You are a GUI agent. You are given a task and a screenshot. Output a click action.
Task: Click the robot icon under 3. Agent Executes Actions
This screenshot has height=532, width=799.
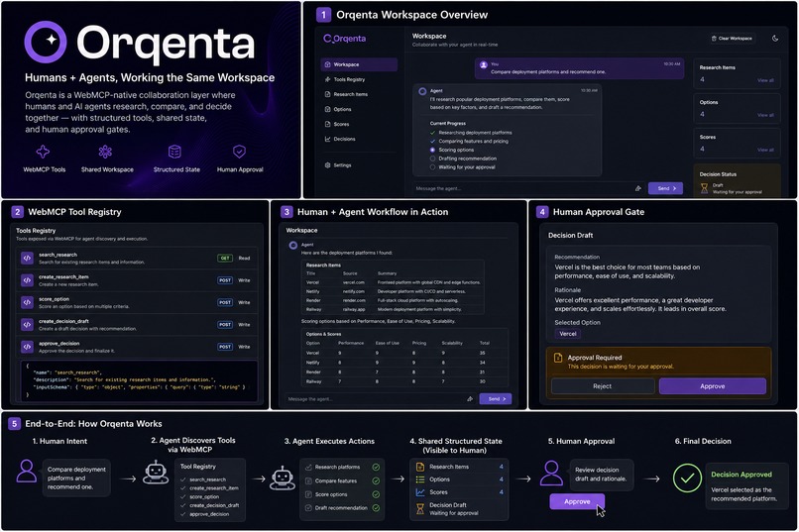point(283,478)
